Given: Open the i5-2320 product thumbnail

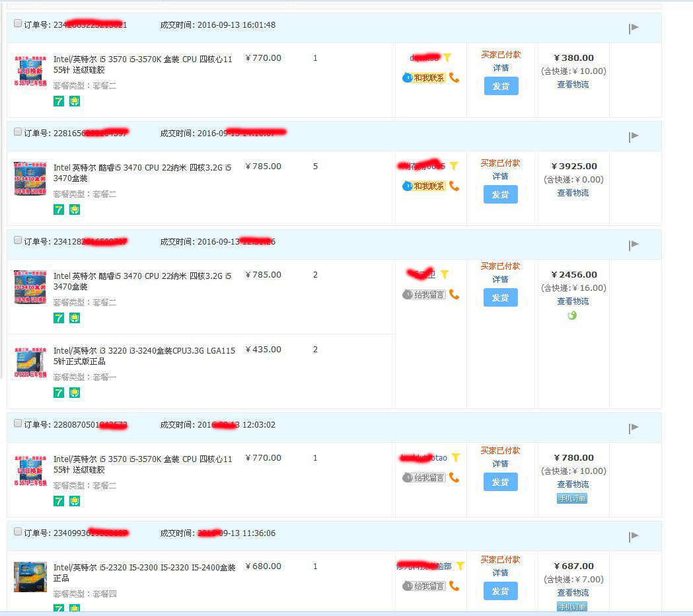Looking at the screenshot, I should (x=30, y=576).
